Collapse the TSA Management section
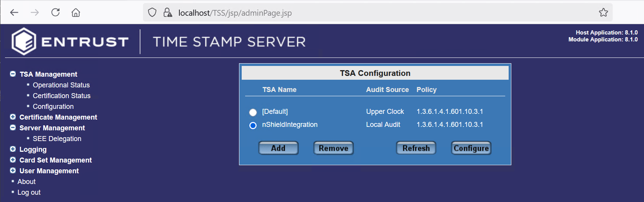The image size is (644, 202). 13,74
